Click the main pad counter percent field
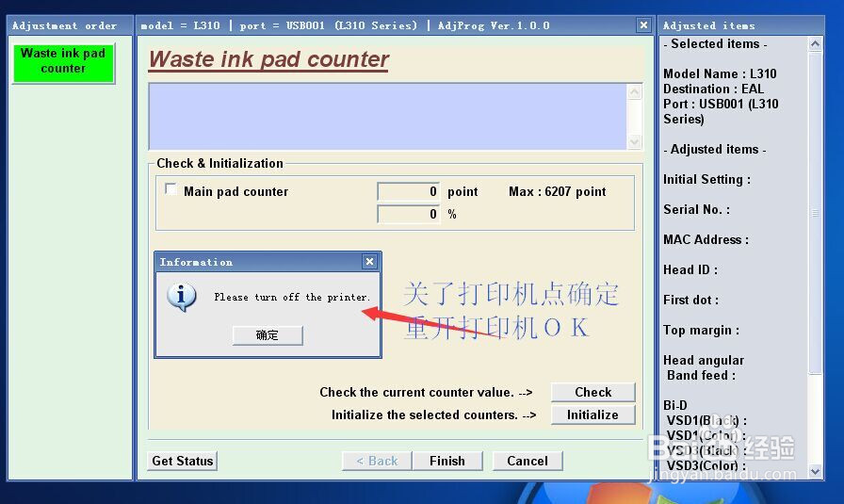This screenshot has width=844, height=504. tap(409, 214)
